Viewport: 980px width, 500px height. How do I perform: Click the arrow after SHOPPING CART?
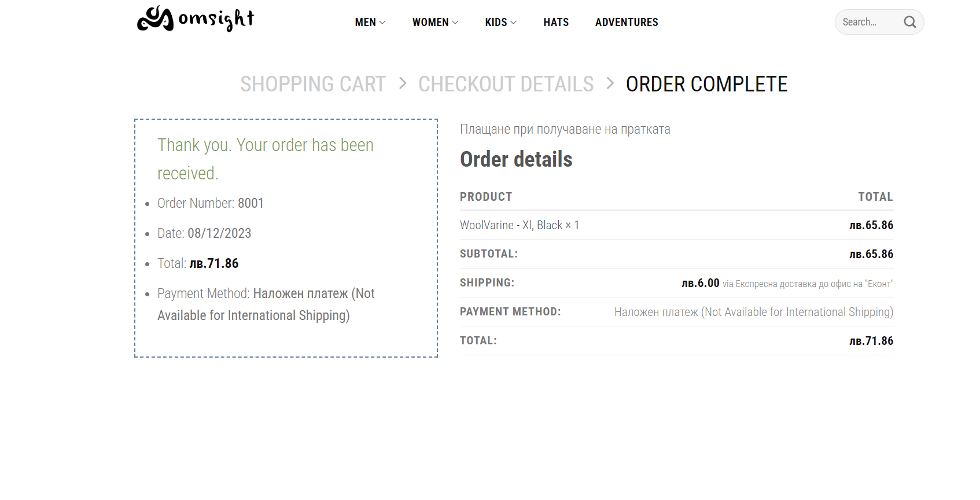tap(403, 83)
